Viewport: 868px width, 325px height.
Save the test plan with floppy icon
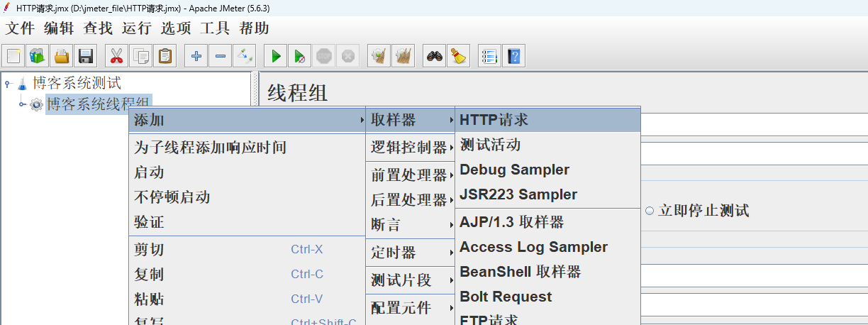[86, 55]
